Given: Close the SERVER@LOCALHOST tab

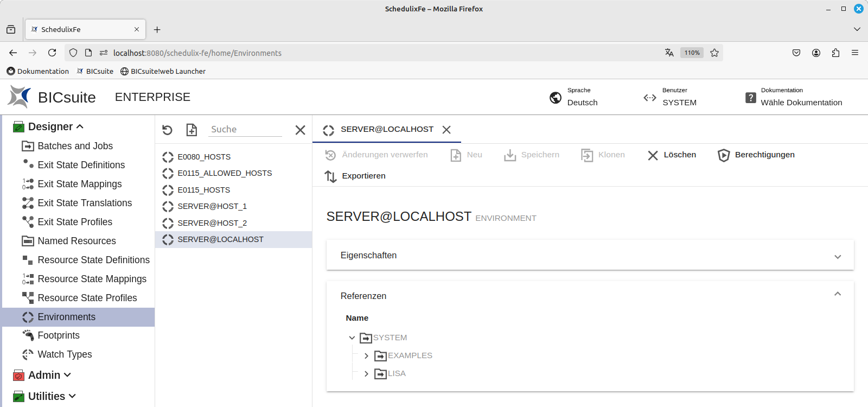Looking at the screenshot, I should [x=446, y=130].
